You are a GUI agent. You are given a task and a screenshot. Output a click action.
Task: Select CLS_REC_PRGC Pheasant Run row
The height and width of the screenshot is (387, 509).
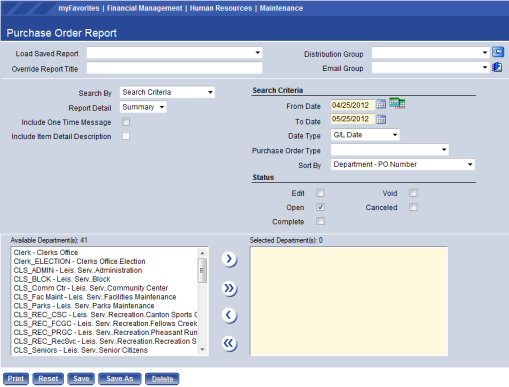[105, 332]
